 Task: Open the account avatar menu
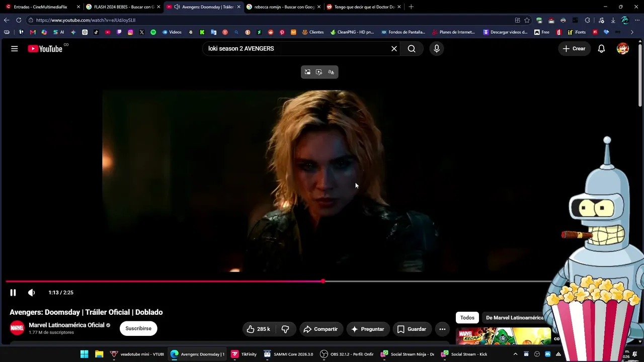coord(623,49)
